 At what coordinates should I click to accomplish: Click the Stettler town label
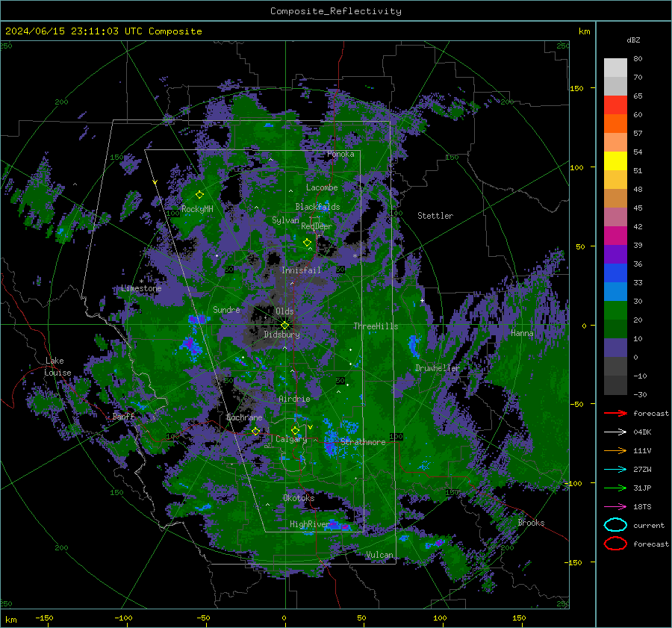tap(435, 216)
